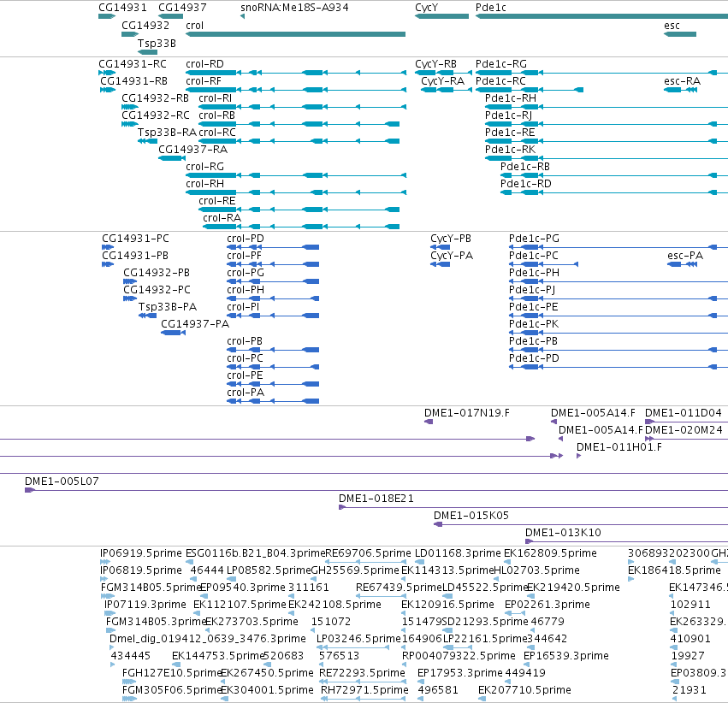Viewport: 728px width, 703px height.
Task: Select the CycY gene label
Action: (x=426, y=8)
